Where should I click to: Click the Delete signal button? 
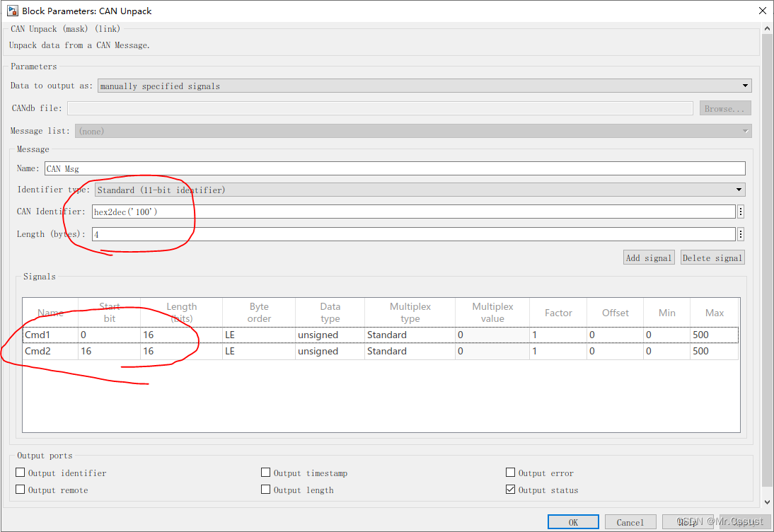[712, 257]
